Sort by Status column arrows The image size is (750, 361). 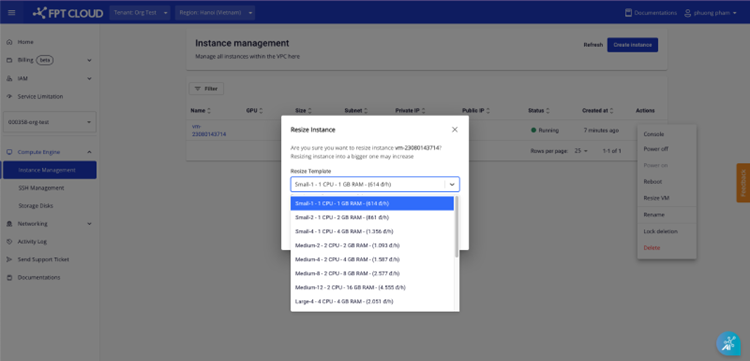pos(548,111)
